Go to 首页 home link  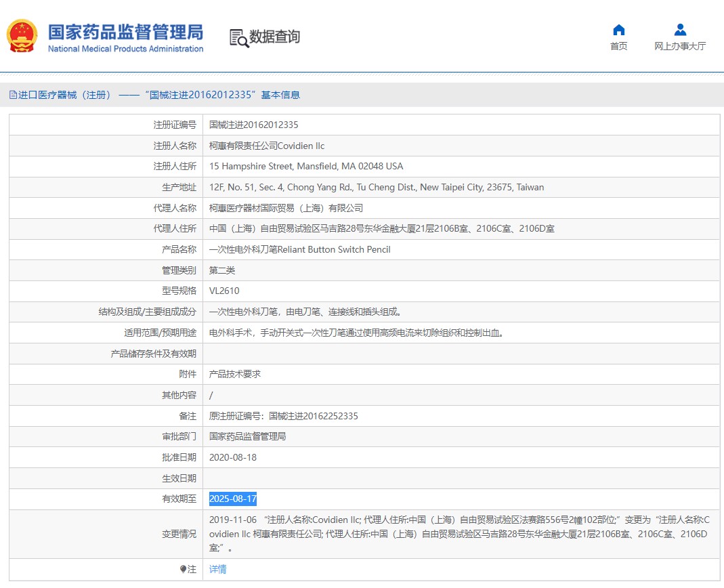coord(619,46)
